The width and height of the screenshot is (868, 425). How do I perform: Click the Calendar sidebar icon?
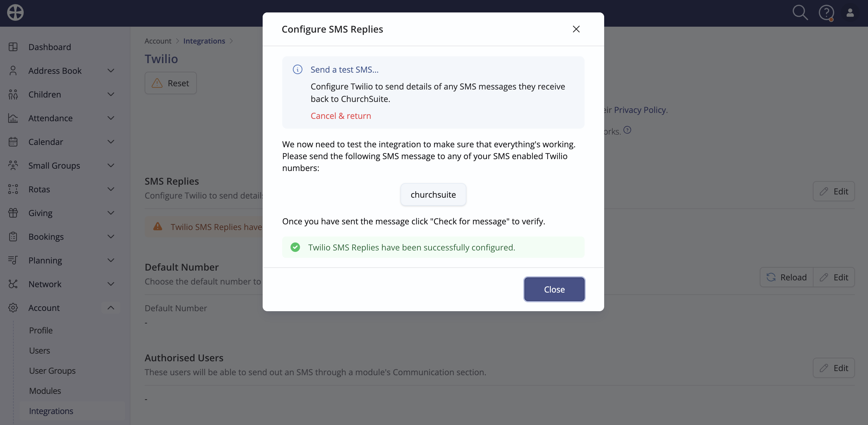coord(13,142)
